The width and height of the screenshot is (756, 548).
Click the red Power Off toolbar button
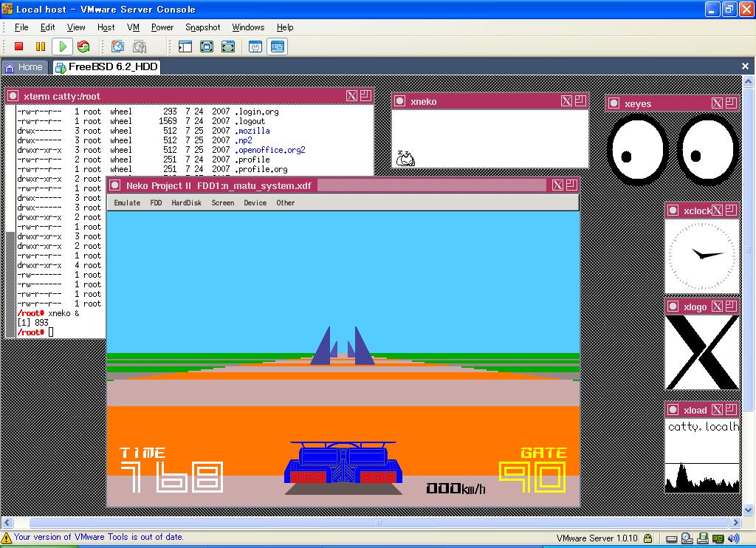18,47
